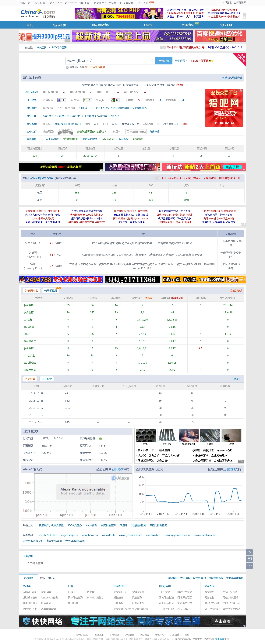265x644 pixels.
Task: Click 一键查询 local ranking link
Action: tap(147, 298)
